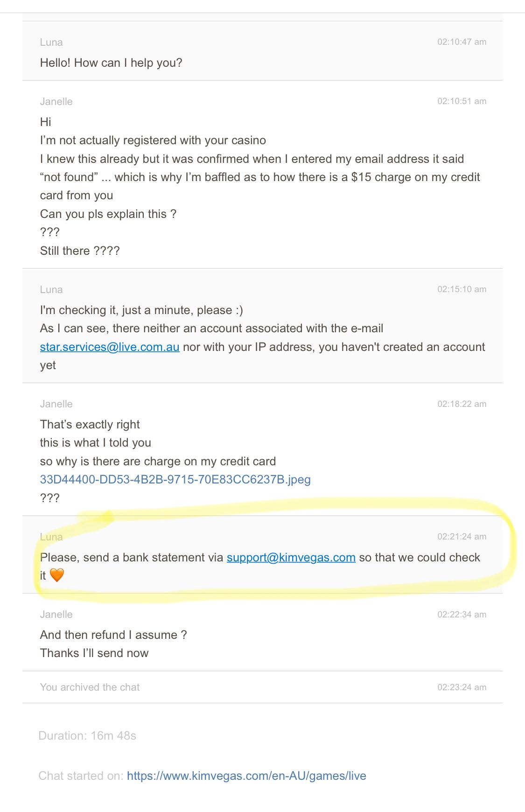525x812 pixels.
Task: Click the orange heart emoji in Luna's message
Action: pos(56,575)
